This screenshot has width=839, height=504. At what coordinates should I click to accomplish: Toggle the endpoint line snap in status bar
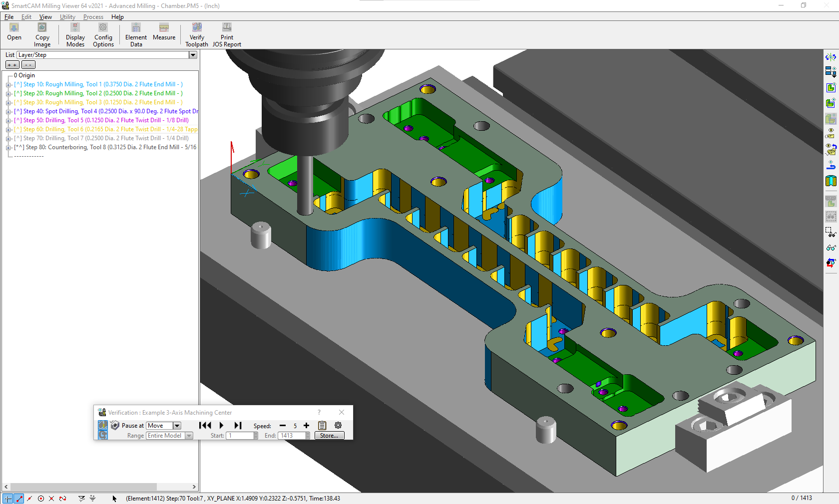(18, 499)
